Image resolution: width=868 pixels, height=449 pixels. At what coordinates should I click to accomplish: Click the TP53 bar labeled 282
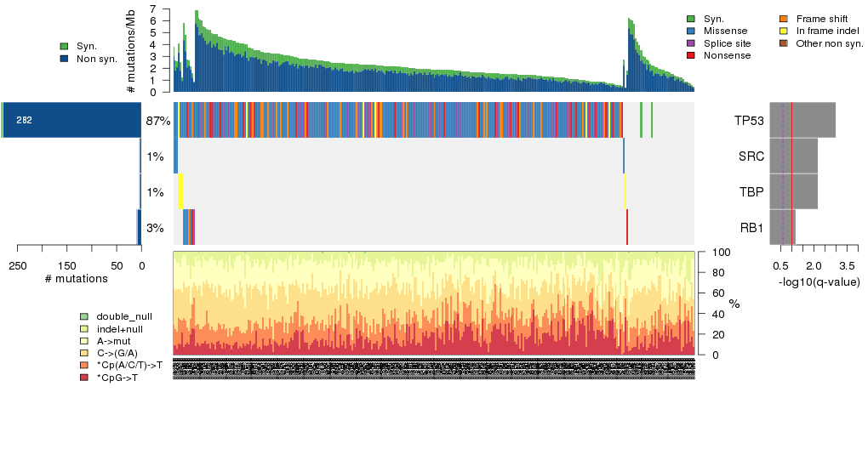pos(72,121)
